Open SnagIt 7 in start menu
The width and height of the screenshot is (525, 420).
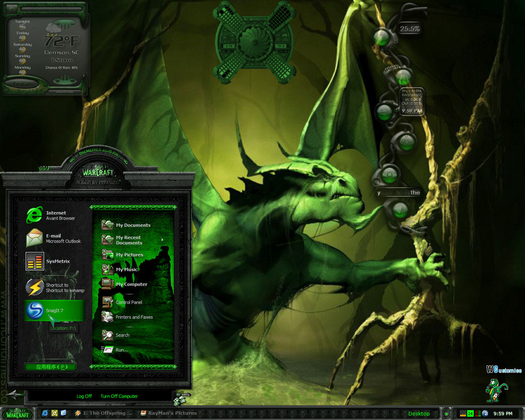coord(55,310)
